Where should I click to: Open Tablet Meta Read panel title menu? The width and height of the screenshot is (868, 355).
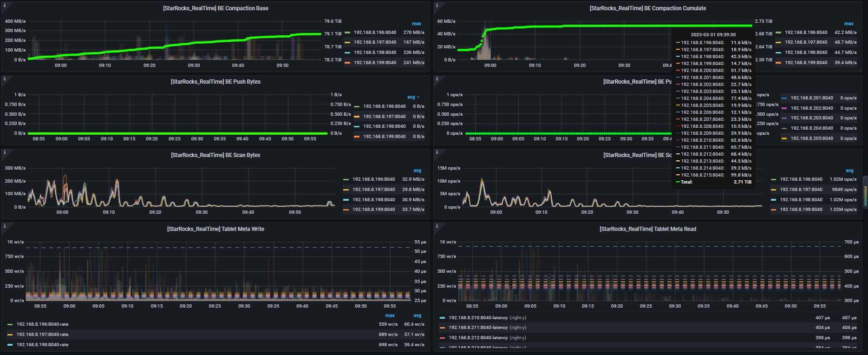[x=648, y=229]
